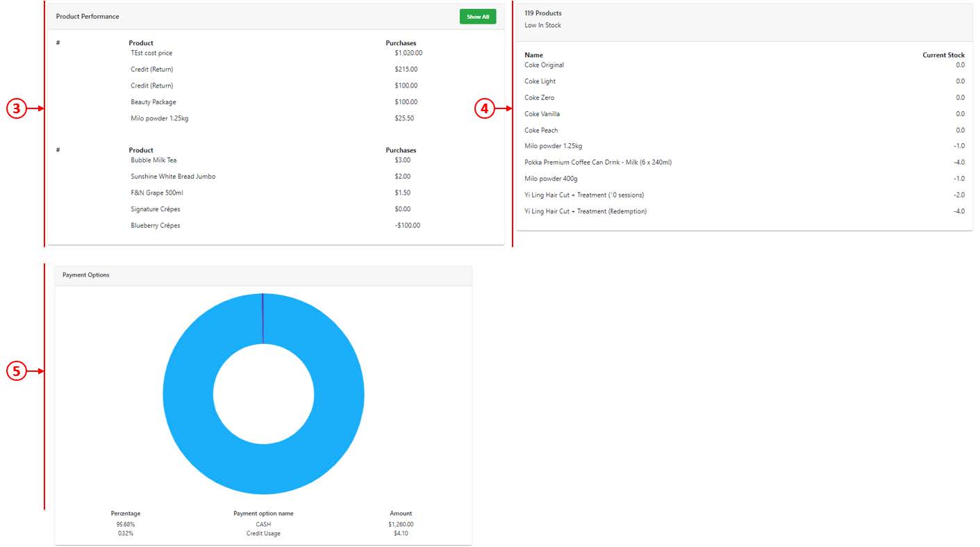Click the 119 Products heading

click(543, 13)
